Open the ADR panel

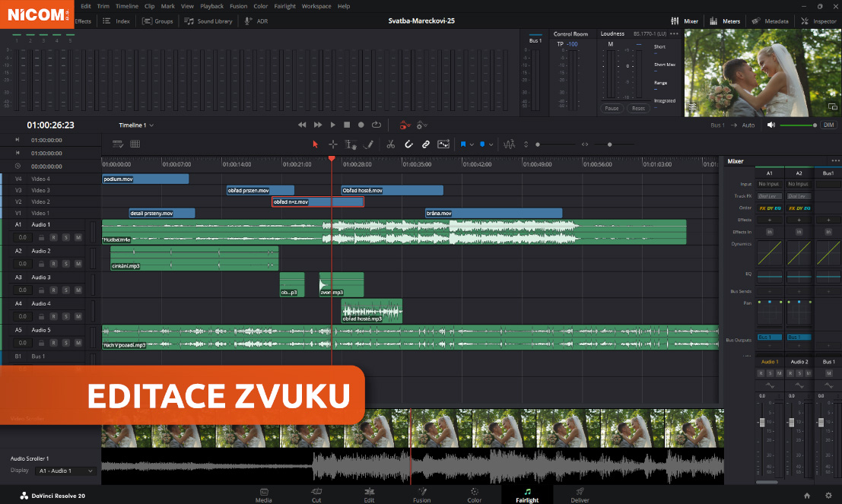[256, 21]
